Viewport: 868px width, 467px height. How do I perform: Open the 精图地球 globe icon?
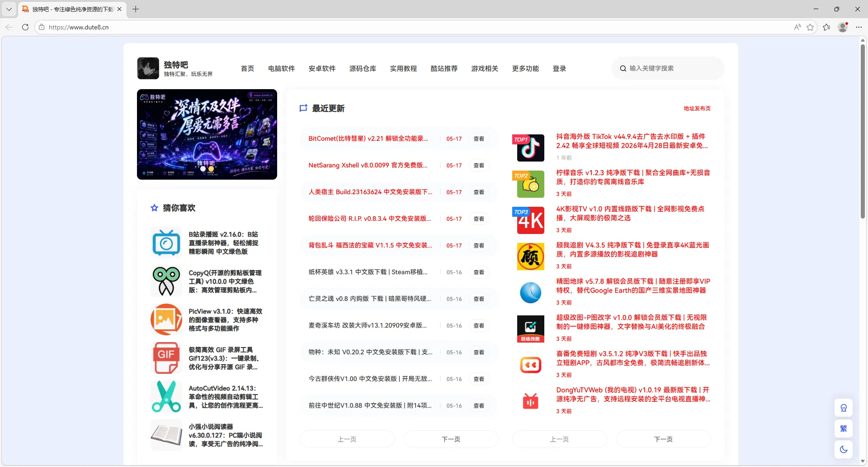tap(530, 293)
